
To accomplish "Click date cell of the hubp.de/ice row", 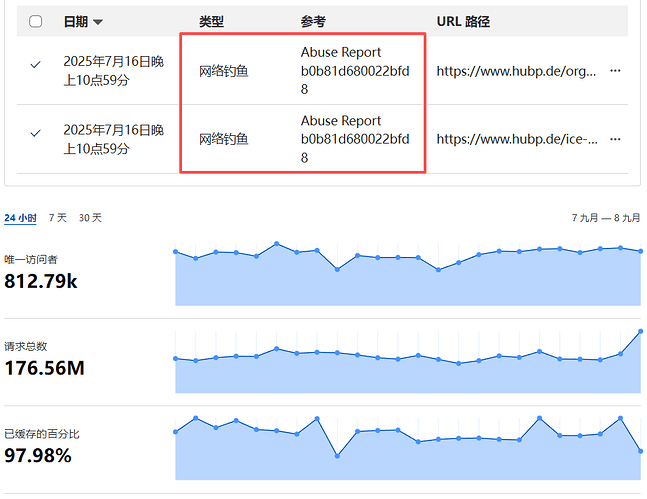I will coord(113,139).
